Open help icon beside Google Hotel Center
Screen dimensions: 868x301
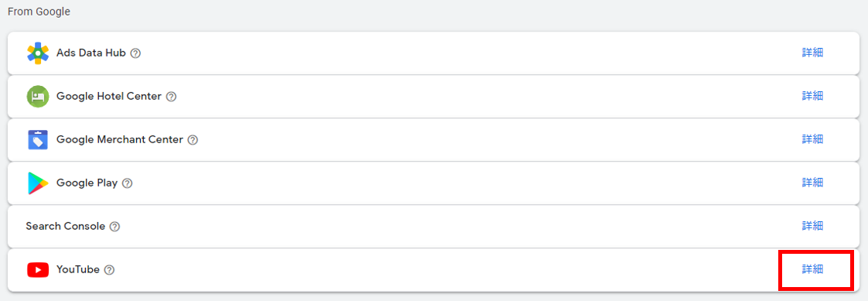pyautogui.click(x=171, y=97)
